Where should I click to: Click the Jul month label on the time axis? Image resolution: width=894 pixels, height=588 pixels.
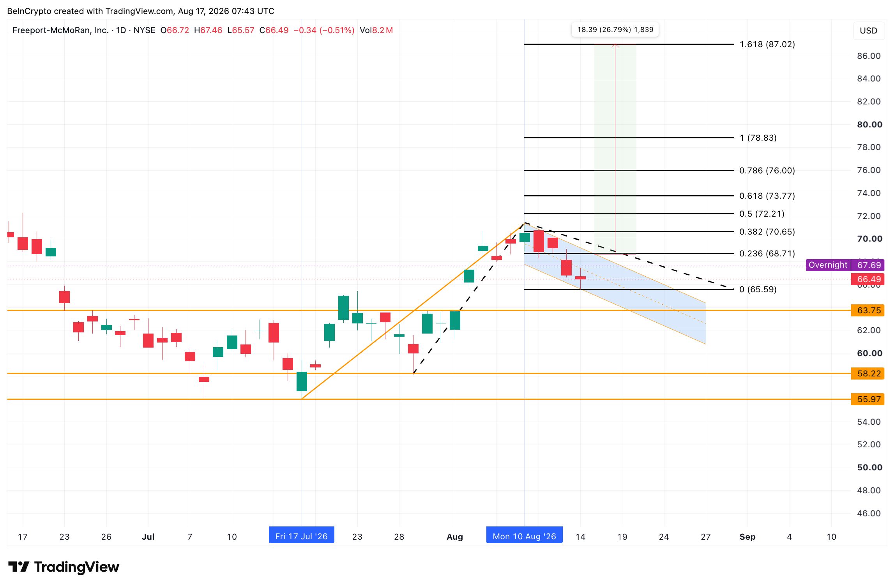pos(148,537)
